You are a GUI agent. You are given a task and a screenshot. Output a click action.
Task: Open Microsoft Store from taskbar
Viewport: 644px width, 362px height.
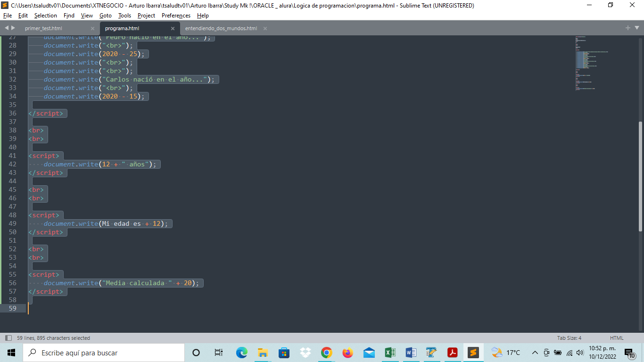(x=284, y=353)
